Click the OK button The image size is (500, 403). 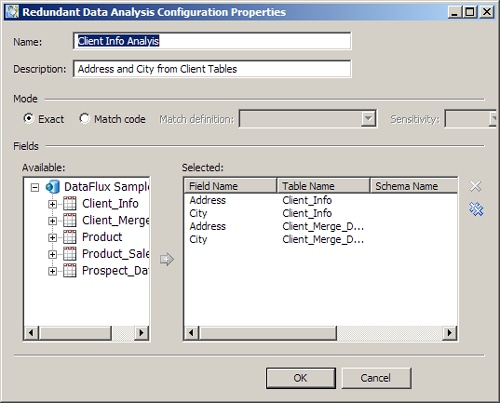[x=301, y=378]
